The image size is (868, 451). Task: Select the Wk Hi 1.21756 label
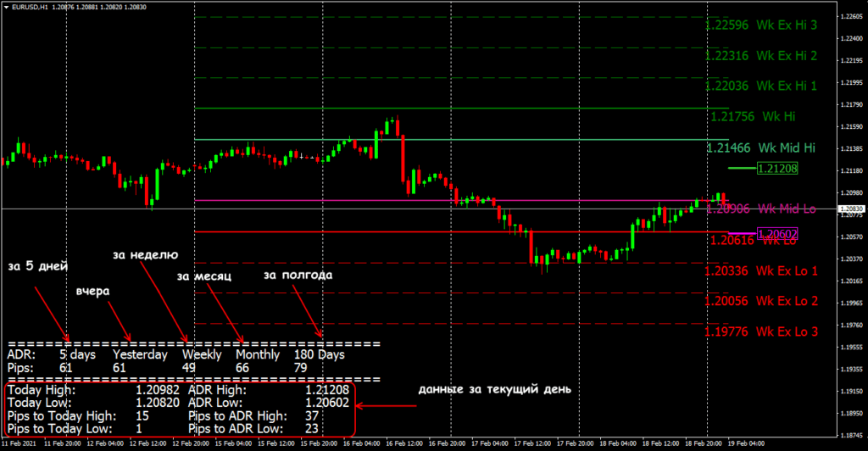[745, 116]
